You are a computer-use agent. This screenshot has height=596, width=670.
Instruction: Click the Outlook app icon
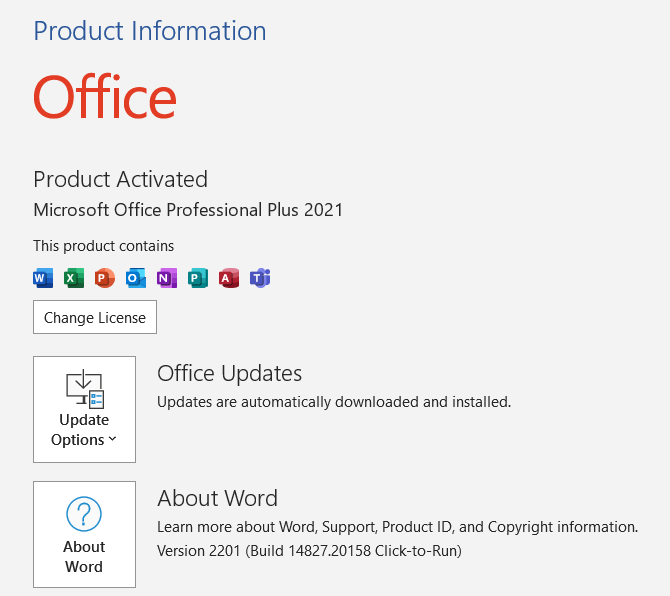[136, 278]
